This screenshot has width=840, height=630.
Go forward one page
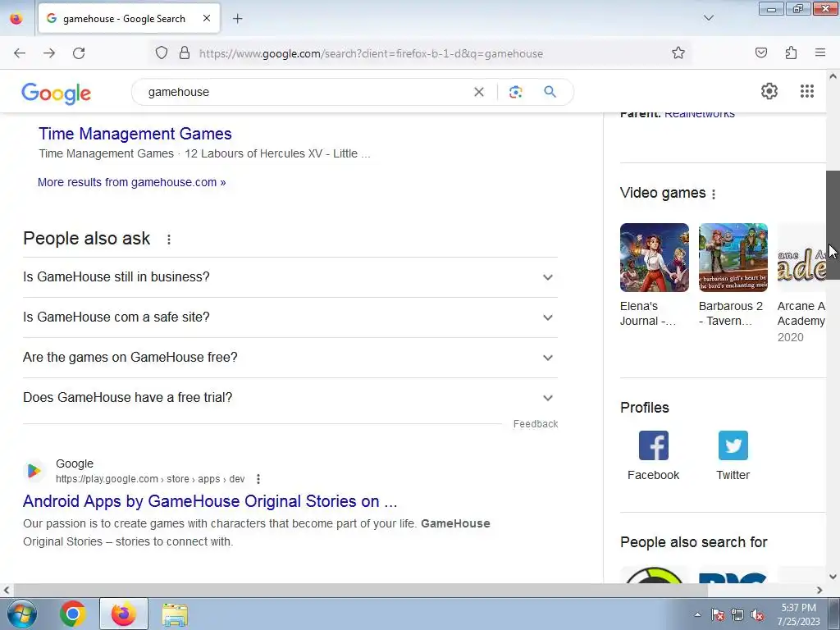tap(49, 53)
